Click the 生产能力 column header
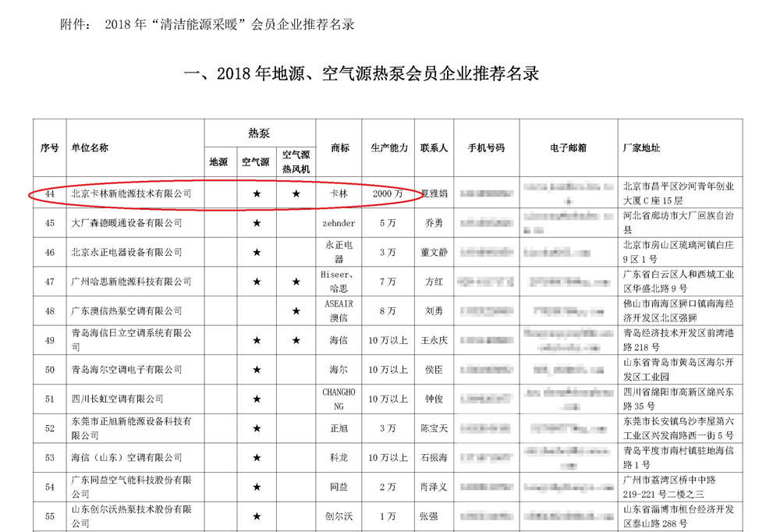The height and width of the screenshot is (532, 780). (388, 148)
